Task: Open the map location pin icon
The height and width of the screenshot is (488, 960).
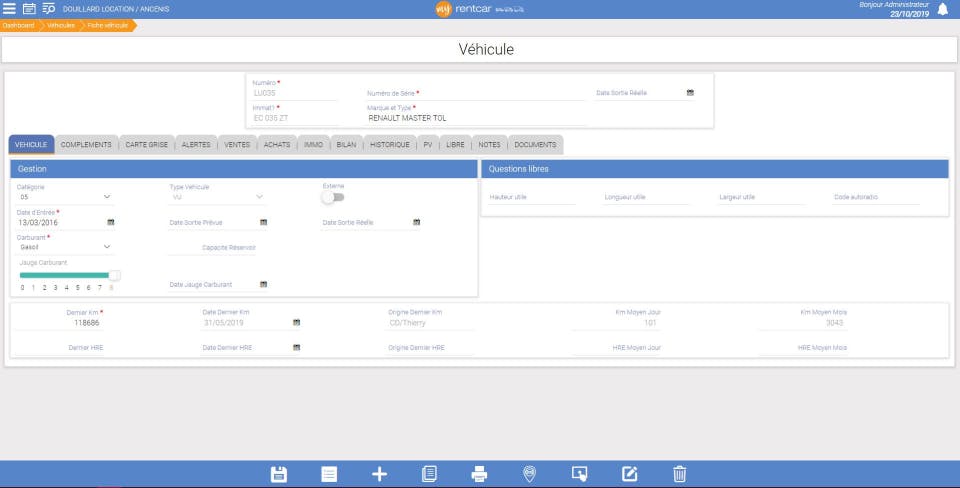Action: (x=530, y=474)
